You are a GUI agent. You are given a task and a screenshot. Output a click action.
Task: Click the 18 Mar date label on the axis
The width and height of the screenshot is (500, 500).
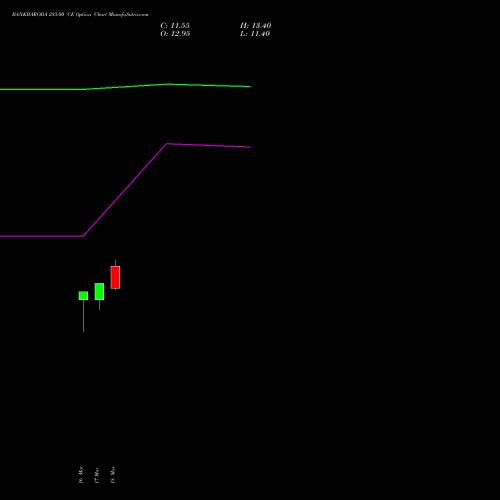(x=113, y=475)
